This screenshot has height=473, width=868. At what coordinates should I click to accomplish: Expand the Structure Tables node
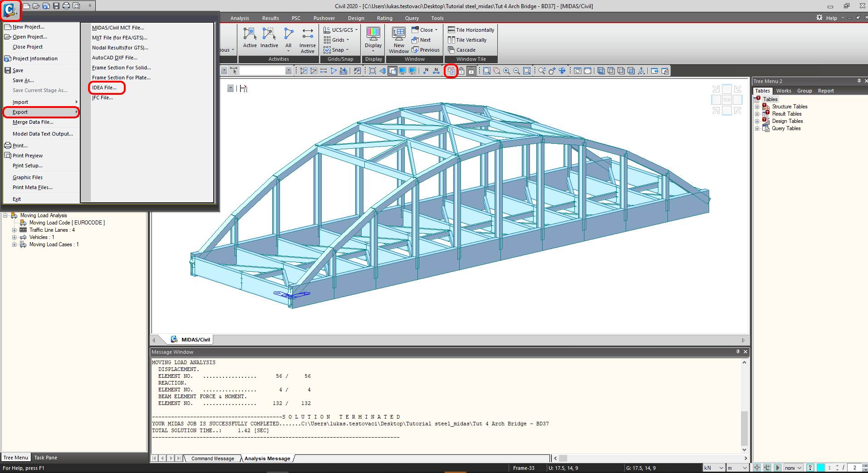coord(757,107)
